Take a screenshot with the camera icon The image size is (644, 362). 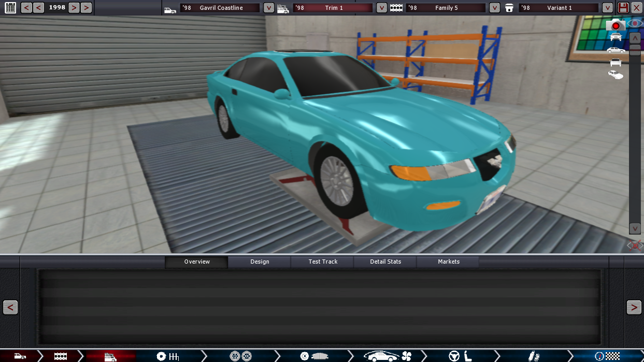point(615,24)
